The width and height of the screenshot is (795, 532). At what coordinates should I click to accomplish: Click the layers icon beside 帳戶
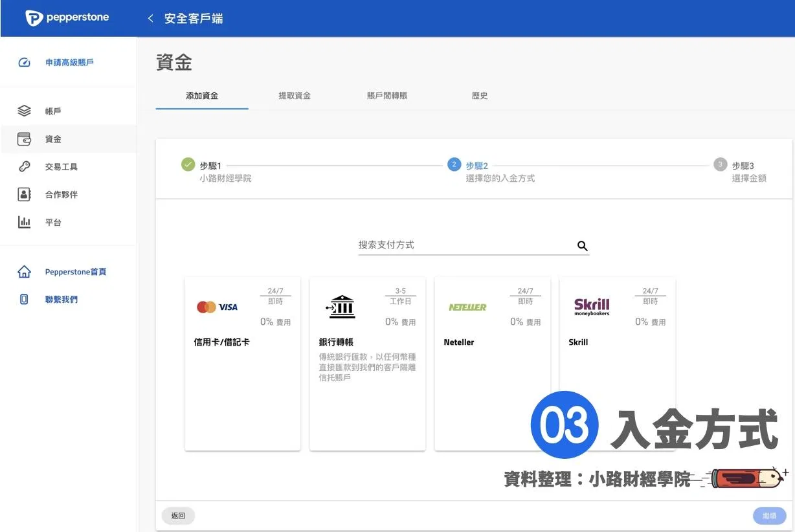click(24, 111)
